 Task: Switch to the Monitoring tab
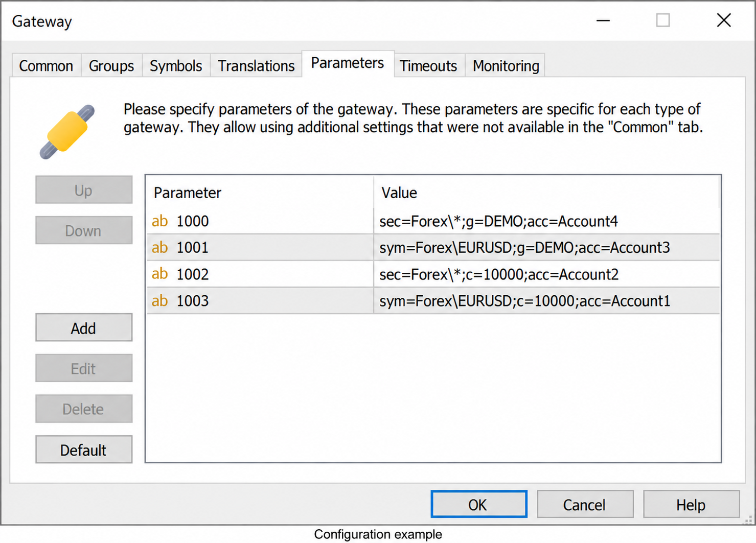click(506, 66)
